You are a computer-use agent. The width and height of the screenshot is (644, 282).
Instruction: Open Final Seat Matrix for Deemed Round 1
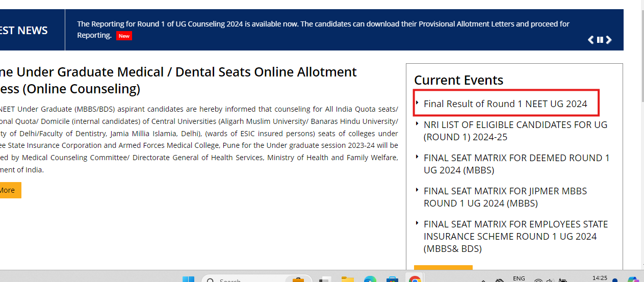pyautogui.click(x=516, y=164)
